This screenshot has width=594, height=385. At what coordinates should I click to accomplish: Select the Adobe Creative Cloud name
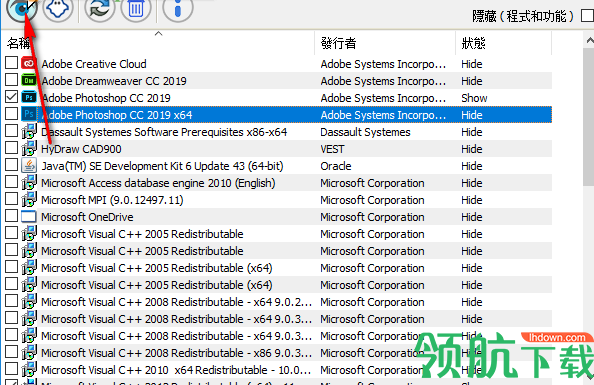tap(94, 64)
